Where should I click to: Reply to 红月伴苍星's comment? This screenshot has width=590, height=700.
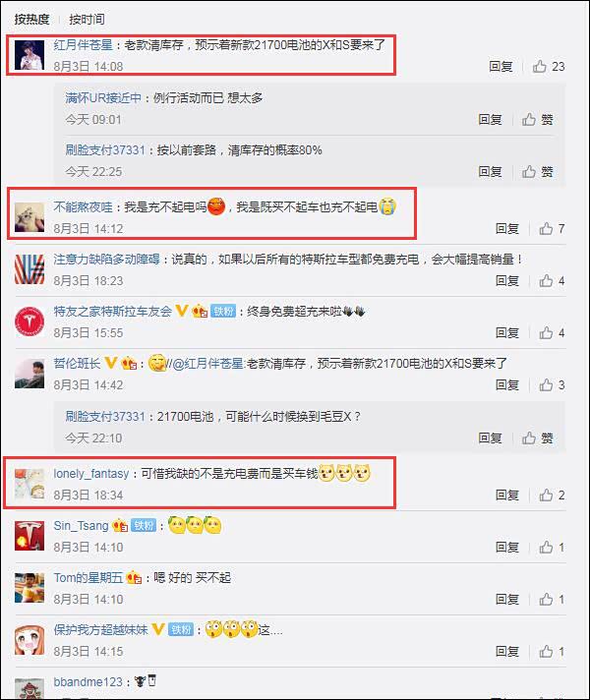pyautogui.click(x=501, y=67)
